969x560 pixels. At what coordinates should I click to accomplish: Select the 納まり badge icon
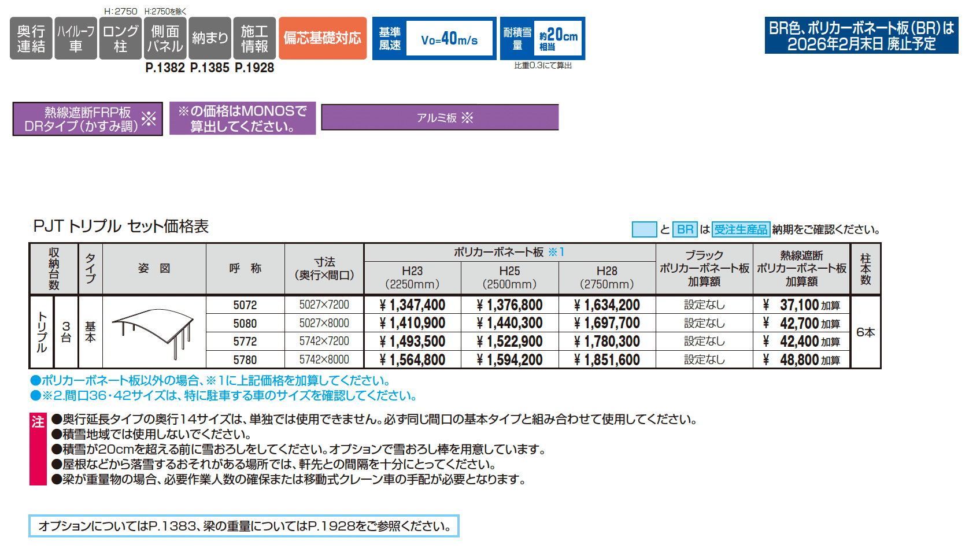click(209, 38)
